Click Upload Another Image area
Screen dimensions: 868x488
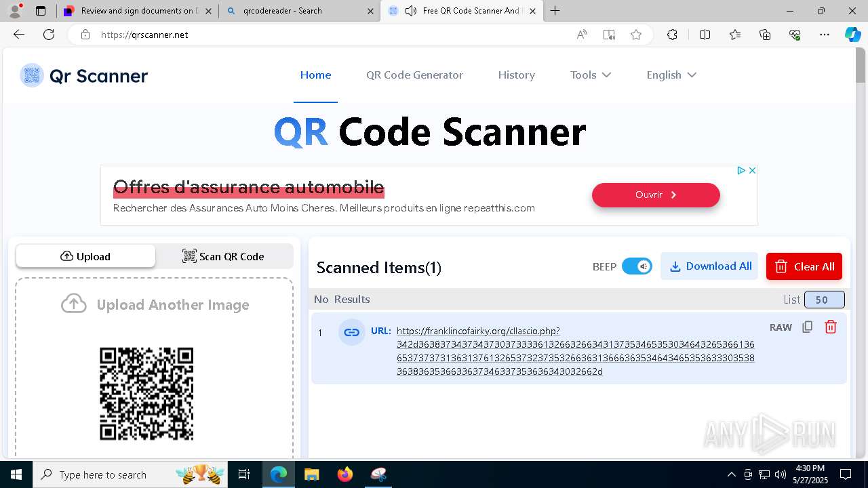click(155, 305)
